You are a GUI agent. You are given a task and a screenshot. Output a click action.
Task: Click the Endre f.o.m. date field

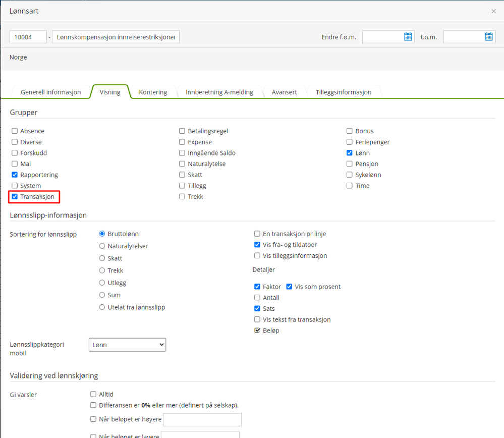pos(388,37)
